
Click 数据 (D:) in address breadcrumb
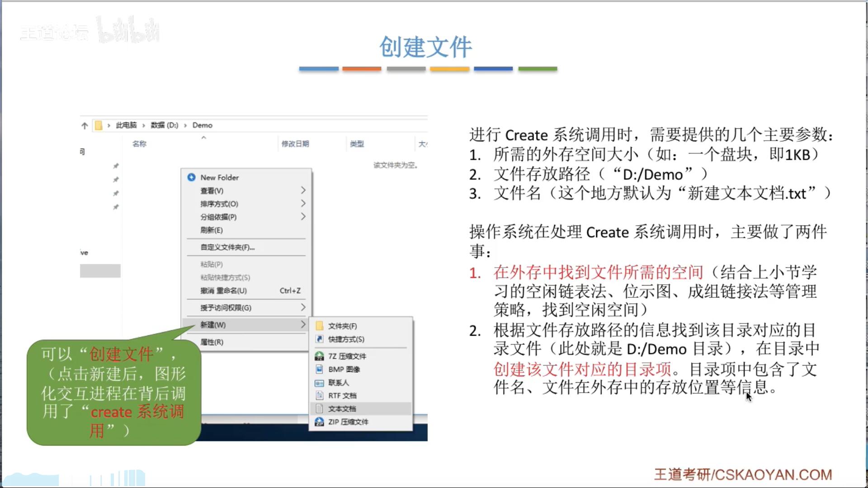coord(165,125)
